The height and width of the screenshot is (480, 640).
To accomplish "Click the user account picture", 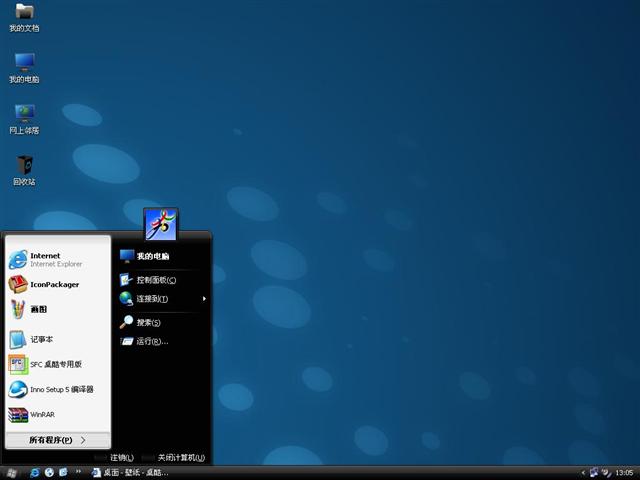I will point(161,224).
